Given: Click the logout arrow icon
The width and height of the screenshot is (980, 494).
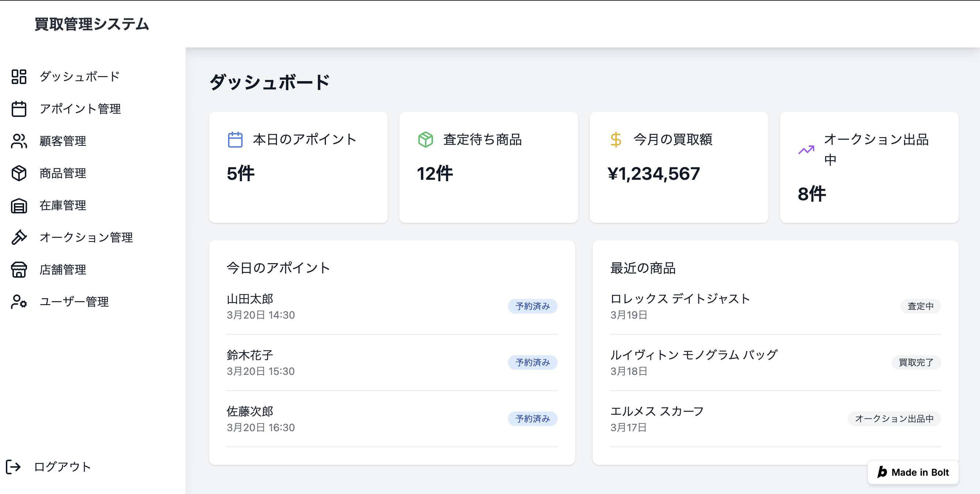Looking at the screenshot, I should tap(13, 467).
